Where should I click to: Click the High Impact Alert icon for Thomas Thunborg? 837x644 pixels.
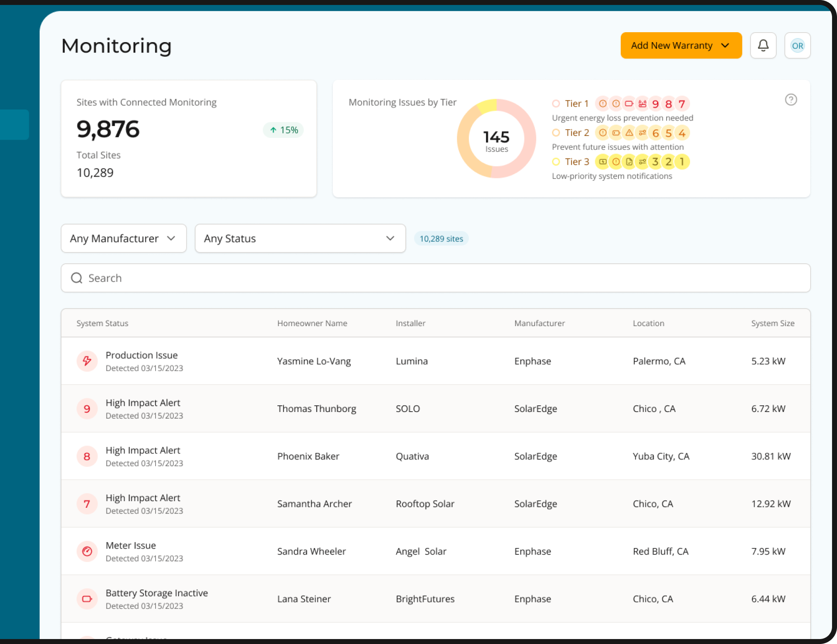tap(86, 408)
